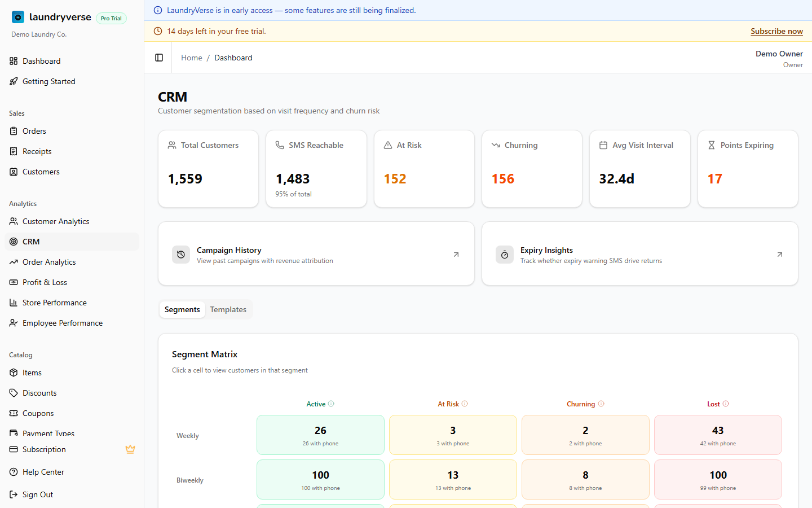Click the Discounts tag icon
The width and height of the screenshot is (812, 508).
tap(14, 393)
